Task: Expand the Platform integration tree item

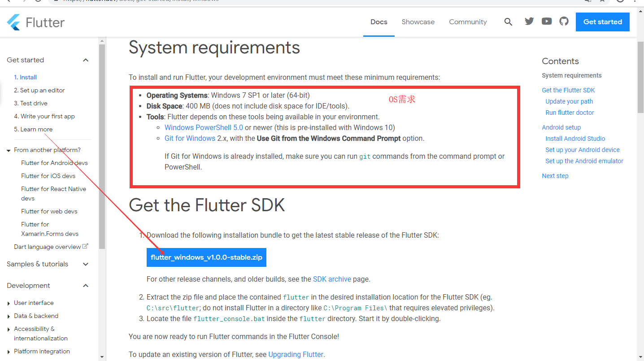Action: tap(9, 352)
